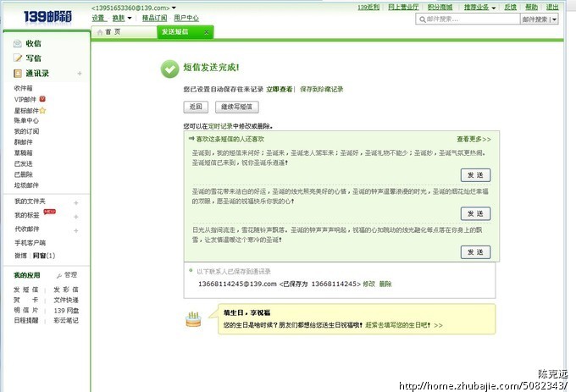Image resolution: width=576 pixels, height=392 pixels.
Task: Click 删除 for saved contact 13668114245
Action: click(385, 284)
